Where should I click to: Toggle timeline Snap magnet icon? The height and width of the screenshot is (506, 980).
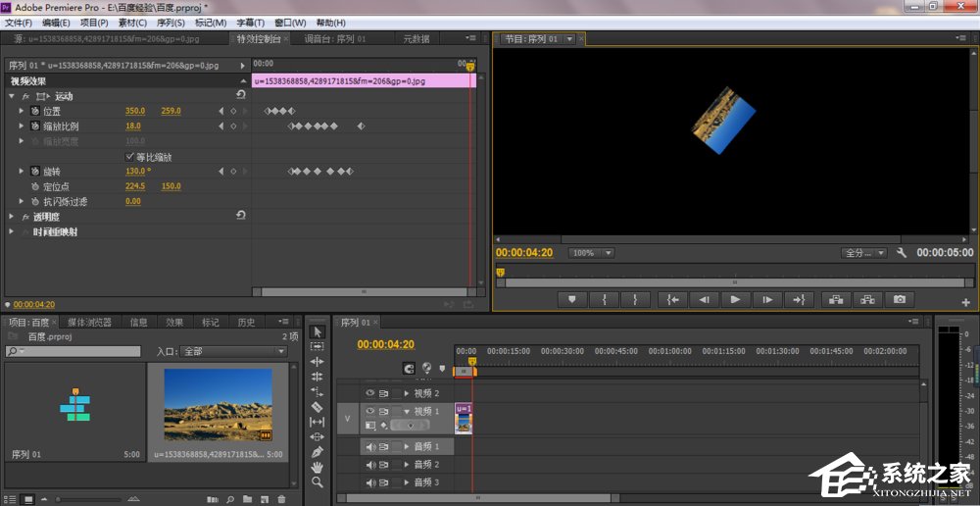(409, 369)
